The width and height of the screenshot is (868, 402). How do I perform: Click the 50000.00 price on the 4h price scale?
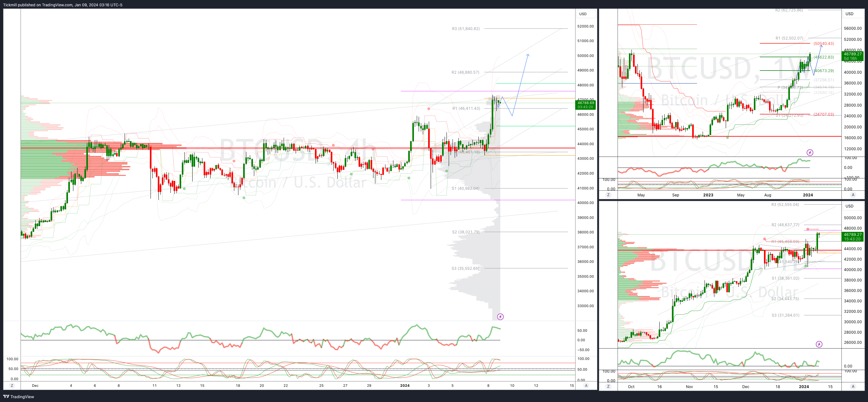pos(586,56)
